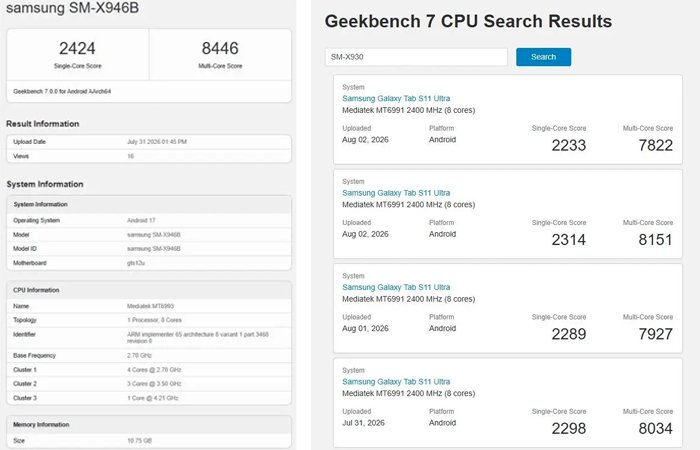This screenshot has height=450, width=700.
Task: Click the Identifier value starting with ARM implementer
Action: click(x=198, y=338)
